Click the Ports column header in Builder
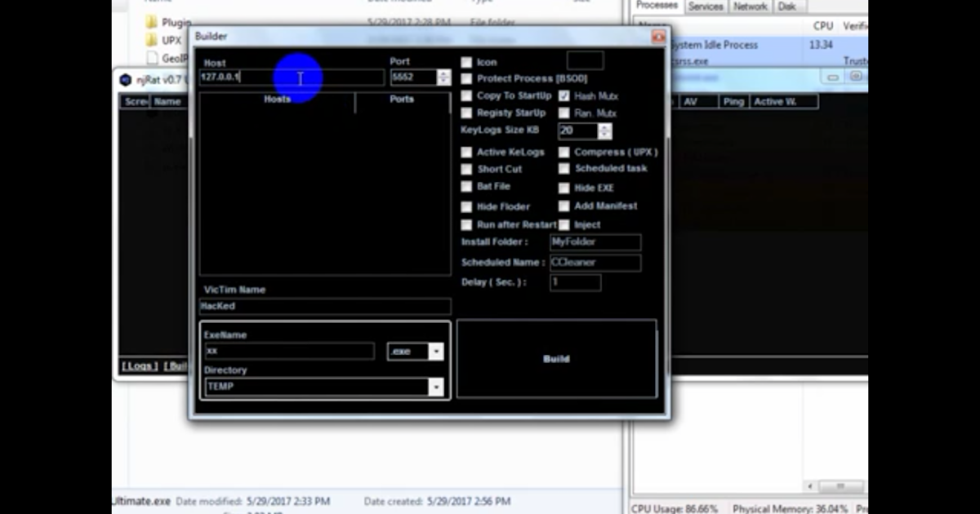The height and width of the screenshot is (514, 980). pyautogui.click(x=402, y=100)
